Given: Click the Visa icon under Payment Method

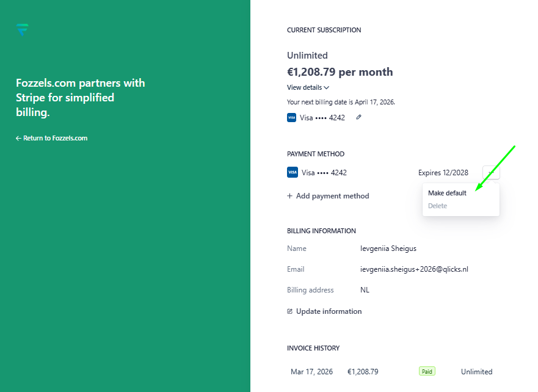Looking at the screenshot, I should pyautogui.click(x=292, y=173).
